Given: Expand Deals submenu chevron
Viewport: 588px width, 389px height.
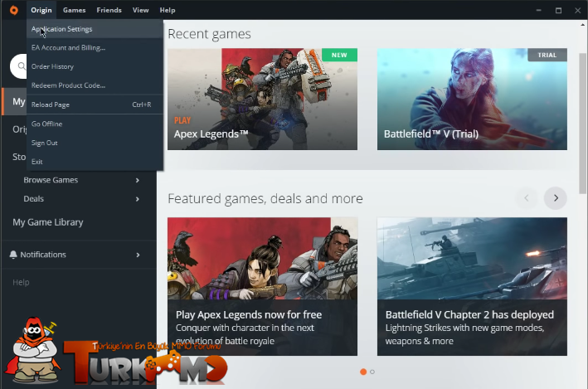Looking at the screenshot, I should coord(138,199).
